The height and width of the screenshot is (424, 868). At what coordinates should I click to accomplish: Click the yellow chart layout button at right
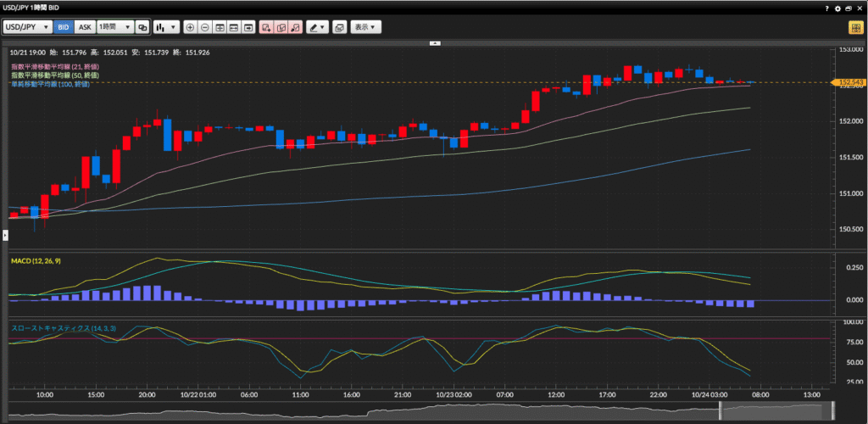(x=855, y=27)
